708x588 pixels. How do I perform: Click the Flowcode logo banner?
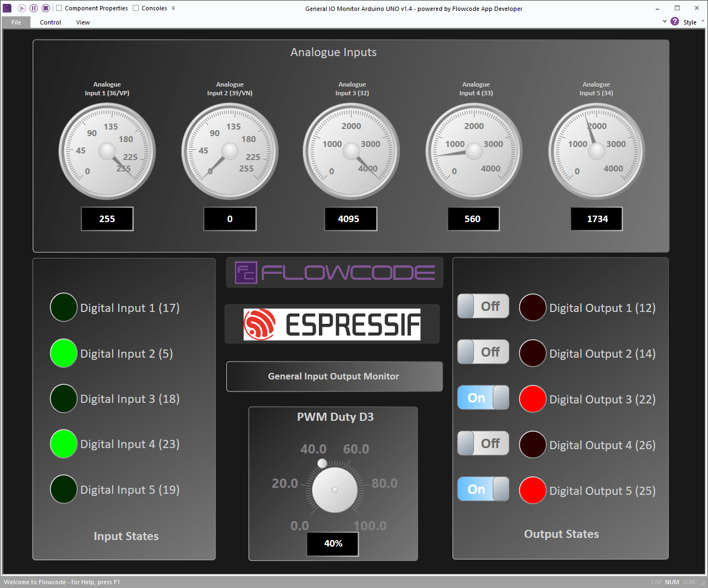point(334,272)
